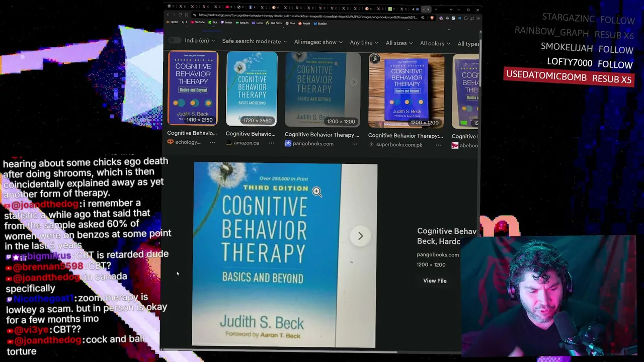Viewport: 644px width, 362px height.
Task: Open the All types filter dropdown
Action: [468, 44]
